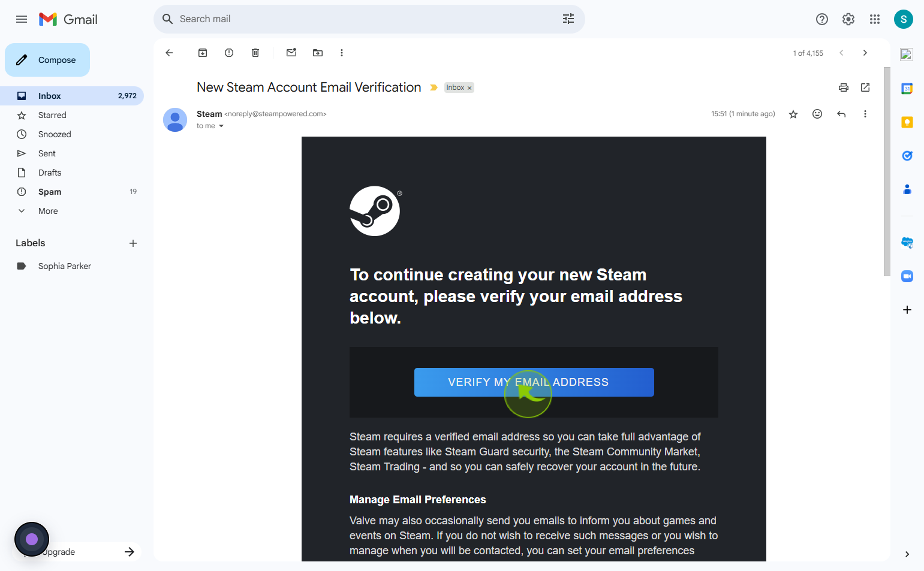Click the Upgrade arrow button
This screenshot has height=571, width=924.
(x=130, y=552)
